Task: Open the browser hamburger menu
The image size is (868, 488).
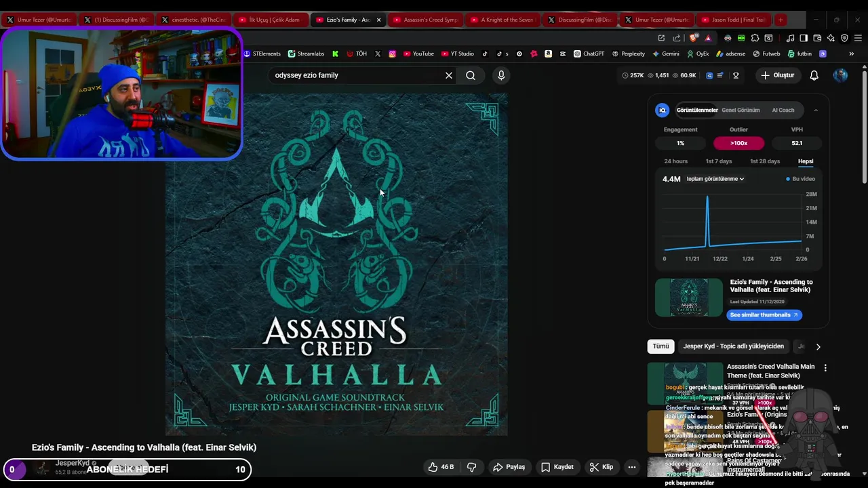Action: [x=858, y=38]
